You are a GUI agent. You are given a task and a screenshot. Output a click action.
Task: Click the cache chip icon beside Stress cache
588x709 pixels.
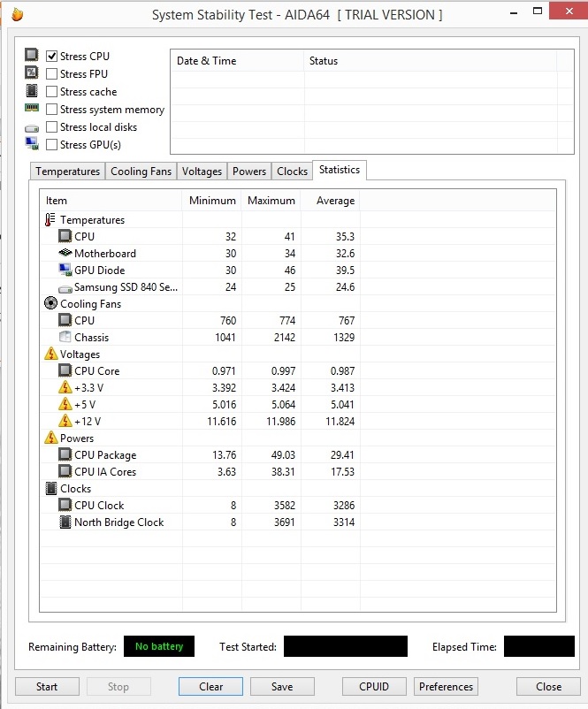point(32,90)
